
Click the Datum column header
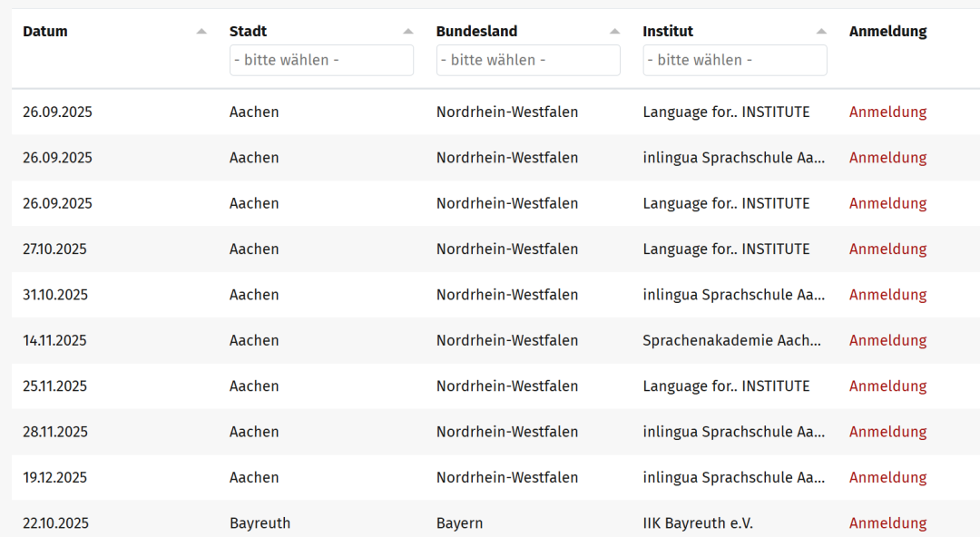(x=45, y=32)
